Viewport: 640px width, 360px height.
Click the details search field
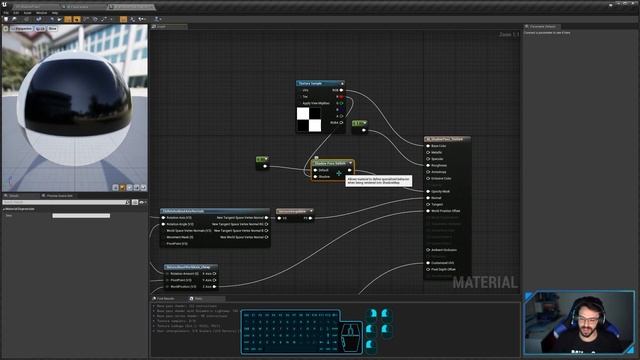66,202
